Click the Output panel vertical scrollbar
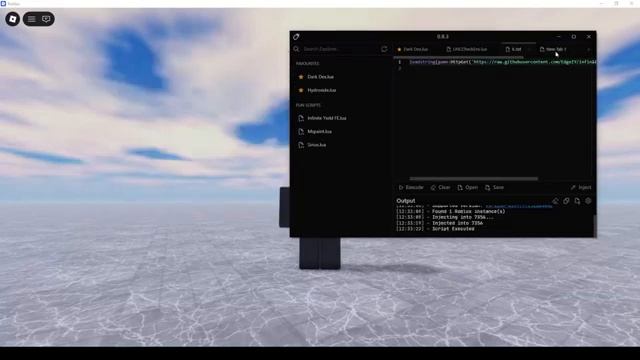640x360 pixels. tap(595, 225)
